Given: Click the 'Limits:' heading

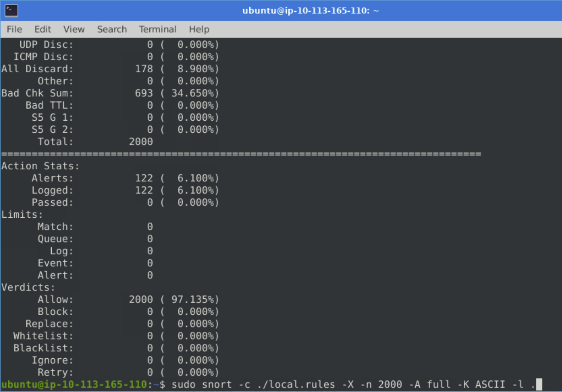Looking at the screenshot, I should pos(22,214).
